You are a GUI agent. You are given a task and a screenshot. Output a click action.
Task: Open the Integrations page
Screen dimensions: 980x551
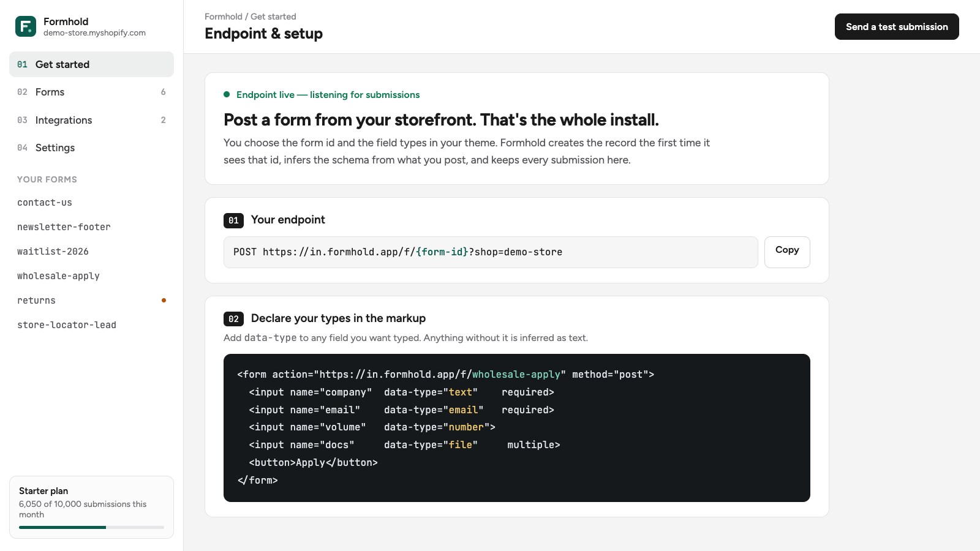coord(91,120)
